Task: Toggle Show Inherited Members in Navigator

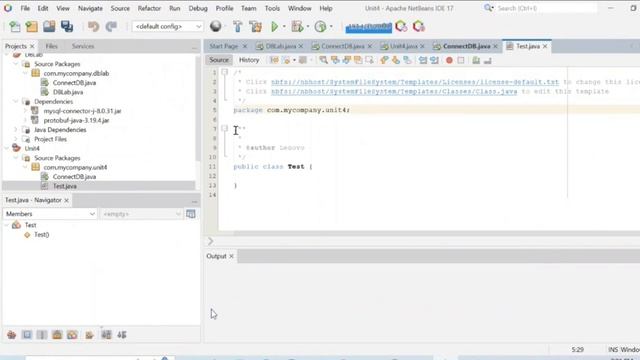Action: [11, 335]
